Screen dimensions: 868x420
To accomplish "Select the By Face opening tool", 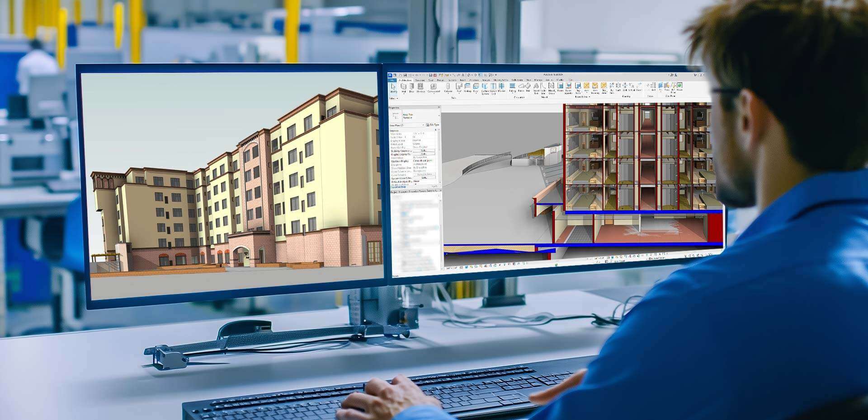I will (612, 89).
